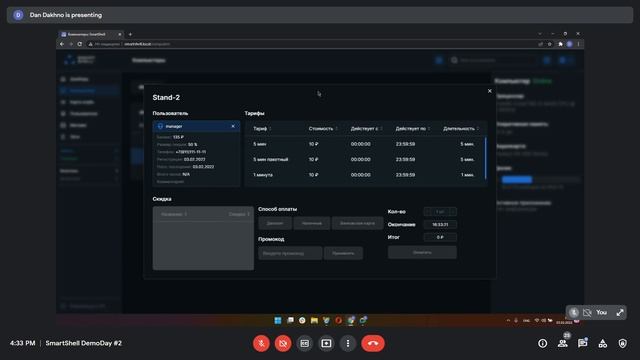Bookmark the page using star icon
The height and width of the screenshot is (360, 640).
pos(550,44)
